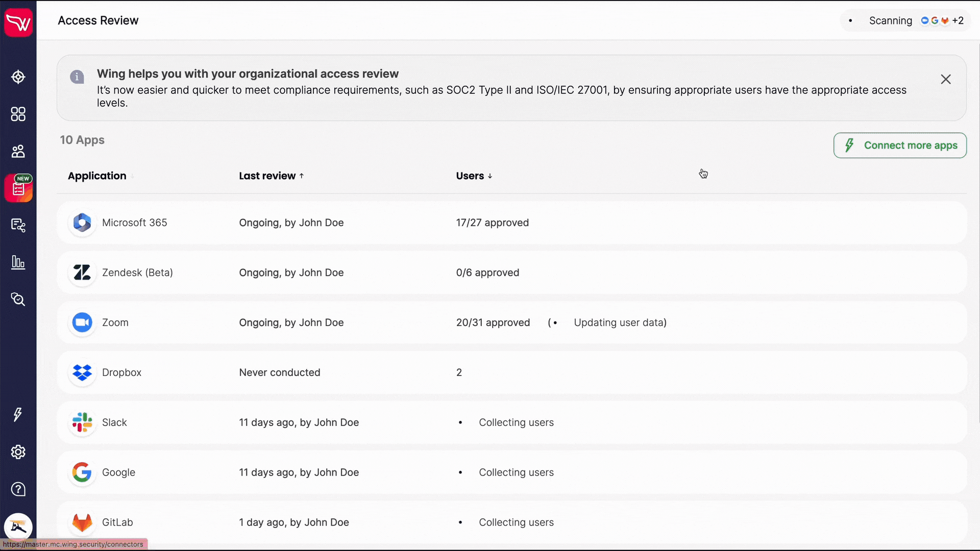This screenshot has width=980, height=551.
Task: Open the search/investigate sidebar icon
Action: click(18, 299)
